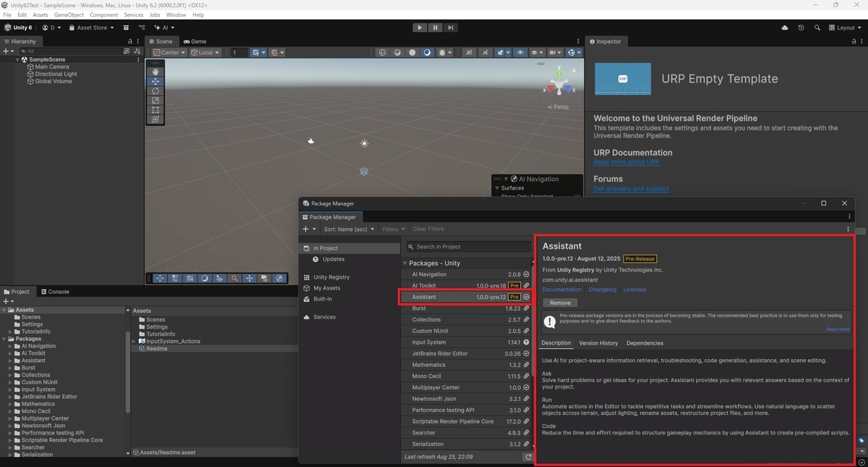Image resolution: width=868 pixels, height=467 pixels.
Task: Open Undo History clock icon
Action: [801, 28]
